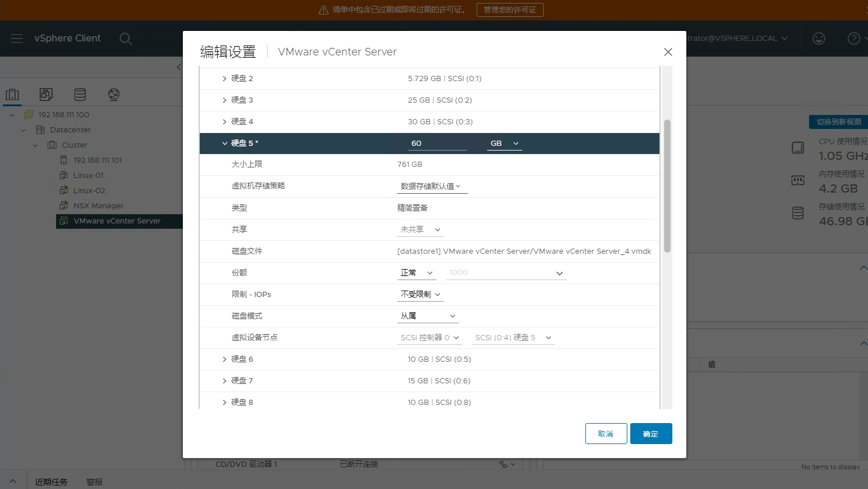Select Linux-01 in the inventory tree
Viewport: 868px width, 489px height.
click(x=88, y=176)
